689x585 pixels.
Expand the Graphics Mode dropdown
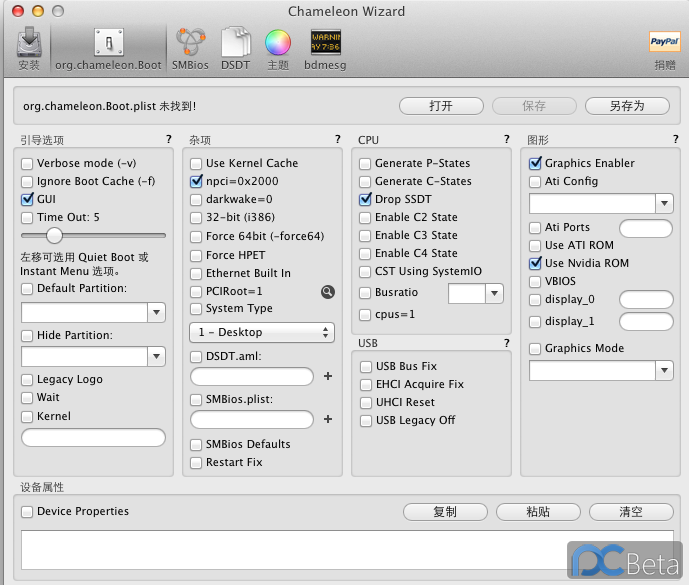pyautogui.click(x=664, y=370)
